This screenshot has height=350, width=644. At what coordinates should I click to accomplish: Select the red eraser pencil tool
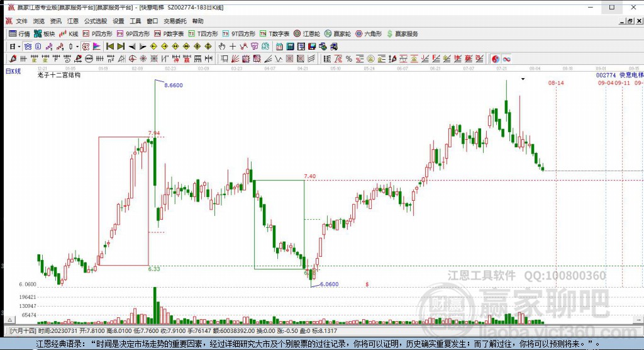coord(13,59)
